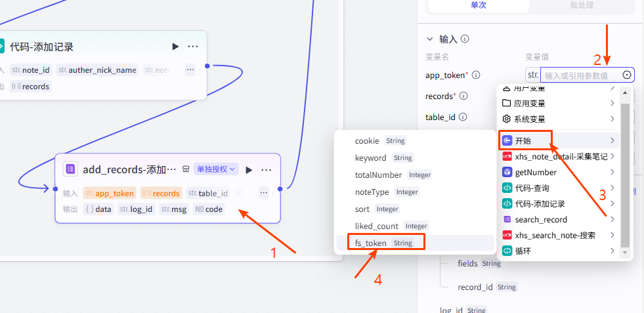Viewport: 644px width, 313px height.
Task: Run the 代码-添加记录 node
Action: click(x=175, y=47)
